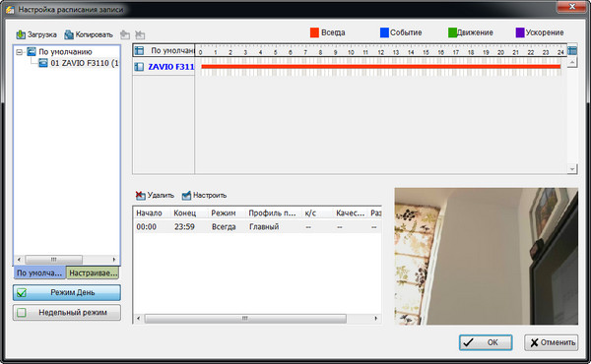Click the grayed delete schedule icon next to paste
The image size is (591, 364).
tap(140, 35)
